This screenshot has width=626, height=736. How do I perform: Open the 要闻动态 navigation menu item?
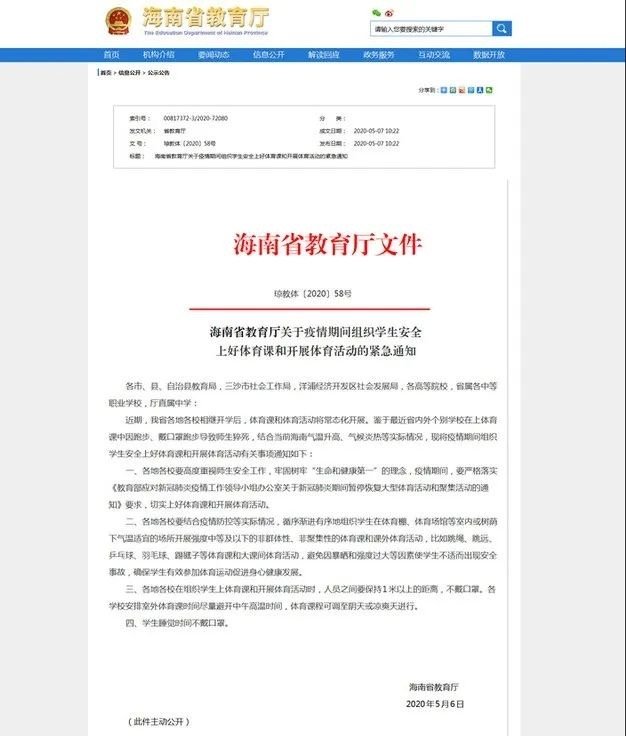point(214,54)
